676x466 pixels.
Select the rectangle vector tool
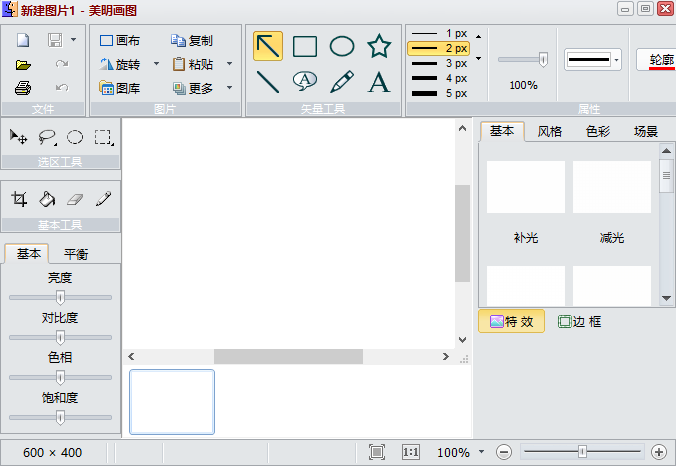(305, 46)
